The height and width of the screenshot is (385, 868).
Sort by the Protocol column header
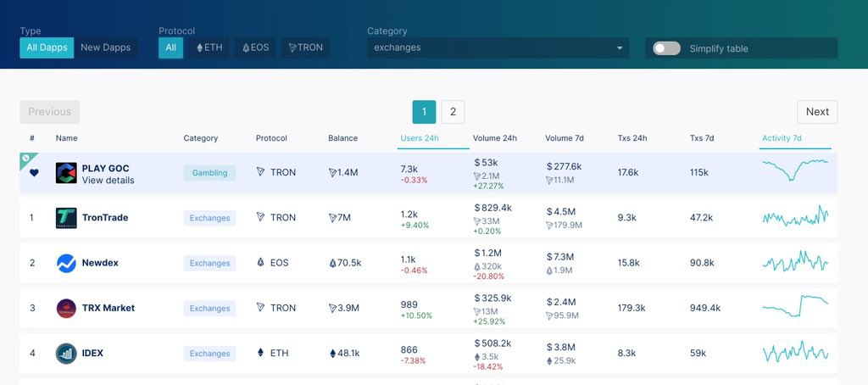(x=271, y=138)
